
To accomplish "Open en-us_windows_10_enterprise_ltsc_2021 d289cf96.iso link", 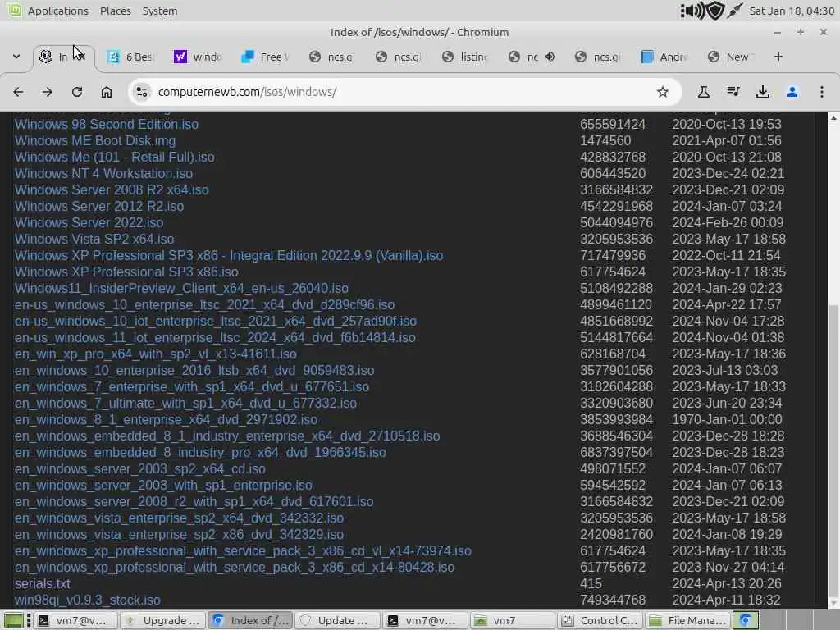I will click(204, 305).
